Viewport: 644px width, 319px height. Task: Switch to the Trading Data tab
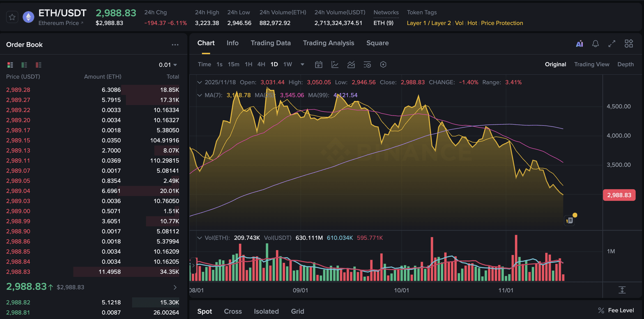270,43
